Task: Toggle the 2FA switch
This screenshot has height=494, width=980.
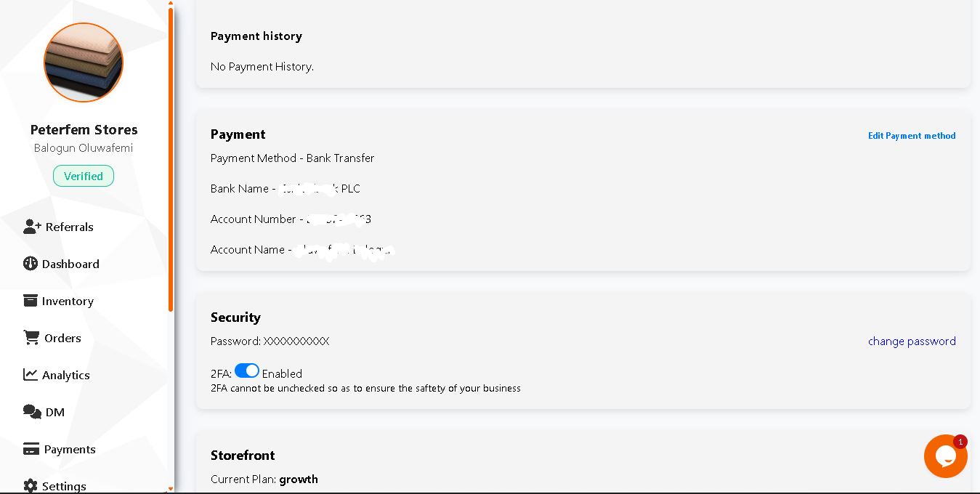Action: coord(247,371)
